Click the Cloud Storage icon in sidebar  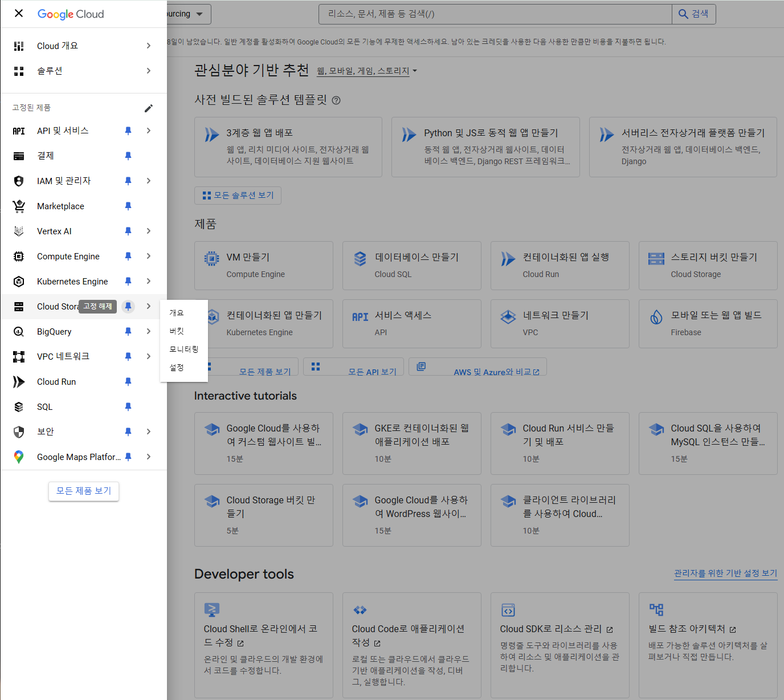click(x=19, y=307)
